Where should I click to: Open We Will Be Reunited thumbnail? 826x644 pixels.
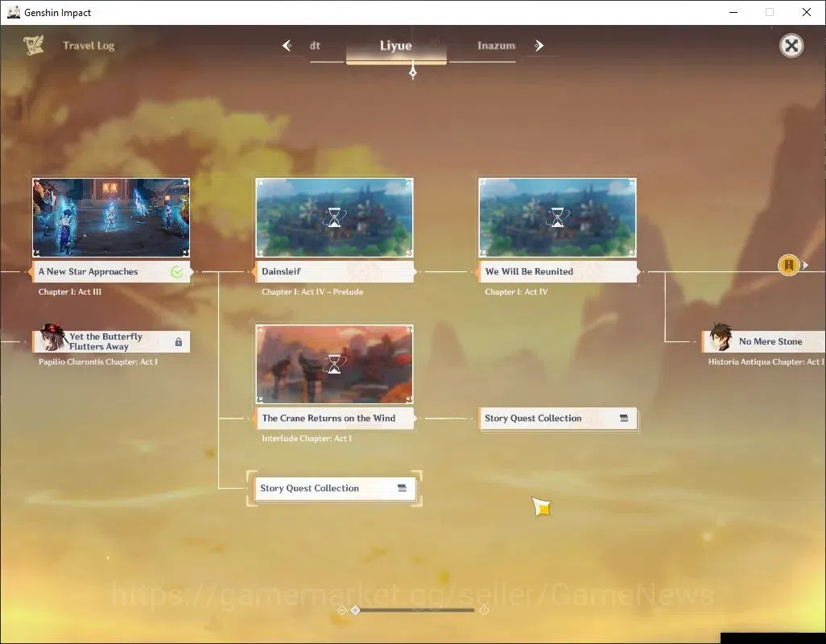[x=557, y=217]
